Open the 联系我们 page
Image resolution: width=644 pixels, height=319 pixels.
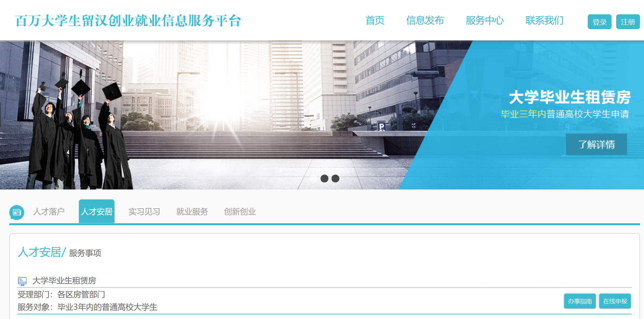(544, 21)
